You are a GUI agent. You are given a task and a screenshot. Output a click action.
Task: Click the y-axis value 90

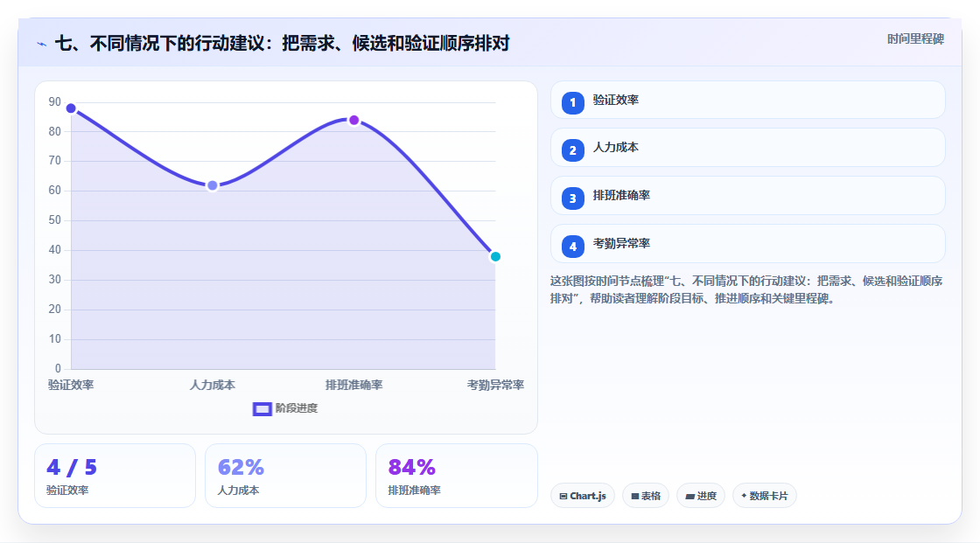pos(55,101)
